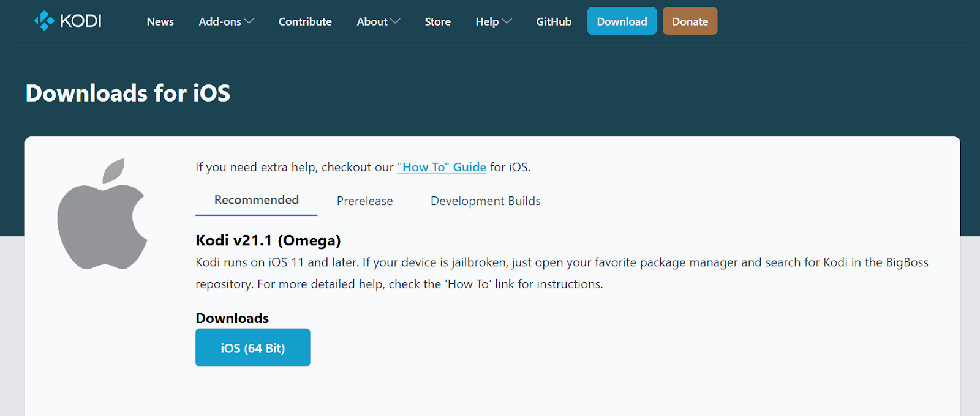This screenshot has width=980, height=416.
Task: Select the Recommended tab
Action: (257, 201)
